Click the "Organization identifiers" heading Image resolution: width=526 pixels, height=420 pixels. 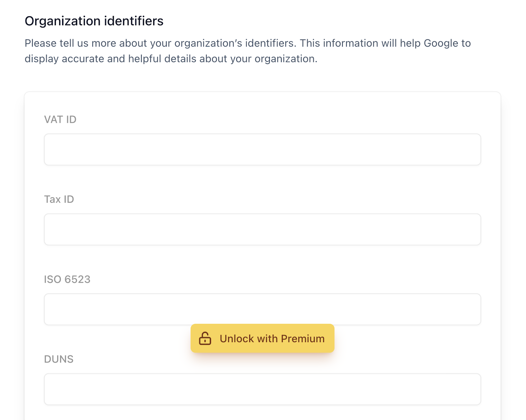click(x=94, y=20)
